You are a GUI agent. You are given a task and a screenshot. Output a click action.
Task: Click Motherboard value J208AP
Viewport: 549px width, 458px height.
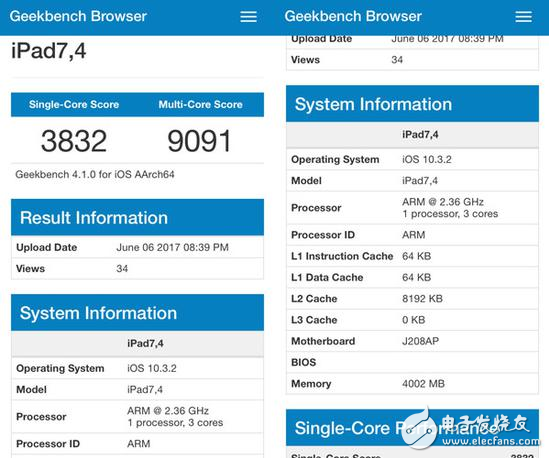pyautogui.click(x=420, y=341)
